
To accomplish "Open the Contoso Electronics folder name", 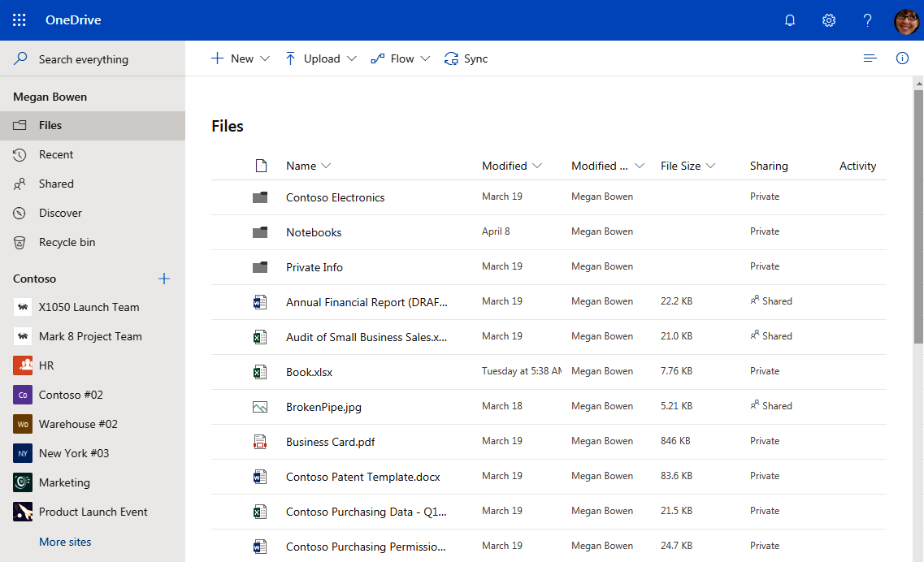I will (x=336, y=197).
